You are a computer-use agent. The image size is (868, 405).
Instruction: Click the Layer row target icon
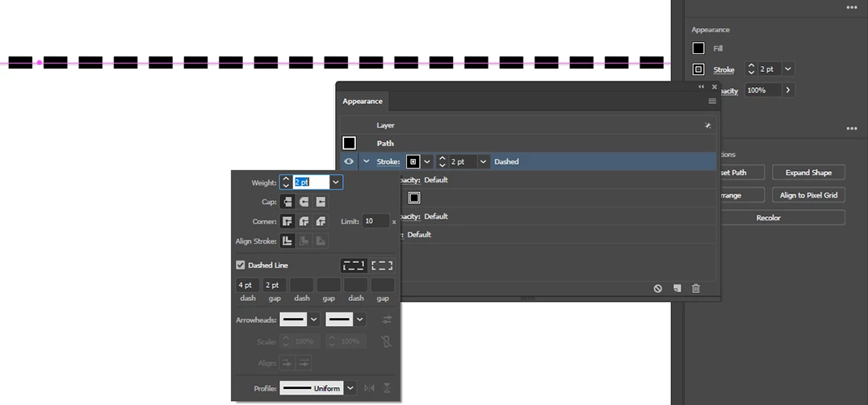tap(707, 126)
